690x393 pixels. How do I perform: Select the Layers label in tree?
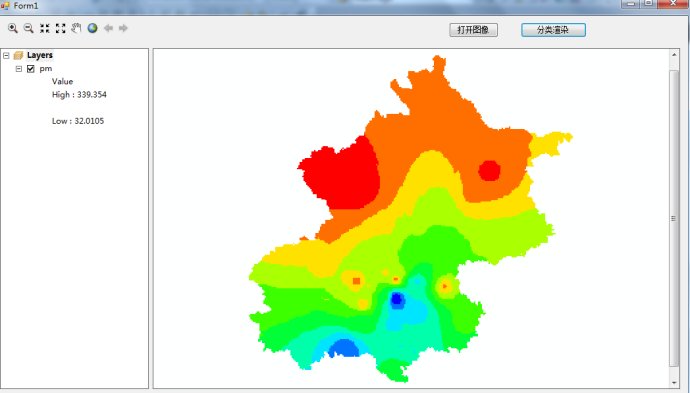pyautogui.click(x=40, y=55)
